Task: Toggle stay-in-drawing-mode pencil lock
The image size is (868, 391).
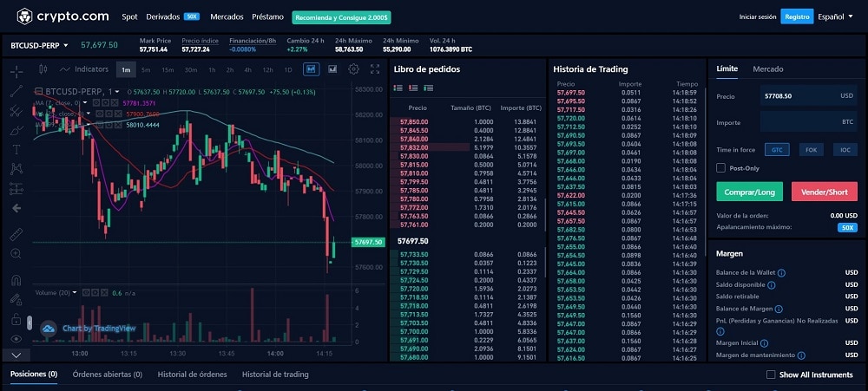Action: [16, 300]
